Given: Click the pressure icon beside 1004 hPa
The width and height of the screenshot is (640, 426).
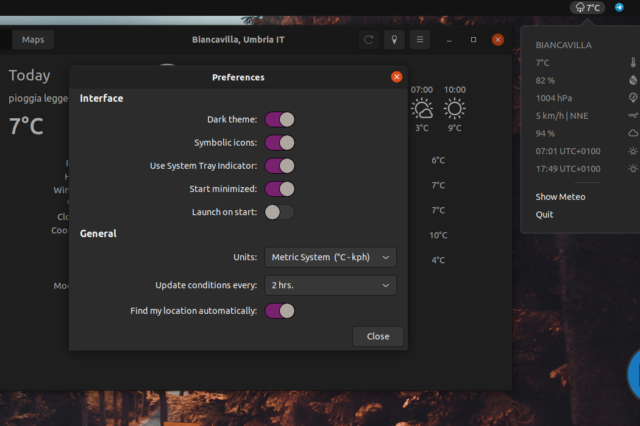Looking at the screenshot, I should pos(633,98).
